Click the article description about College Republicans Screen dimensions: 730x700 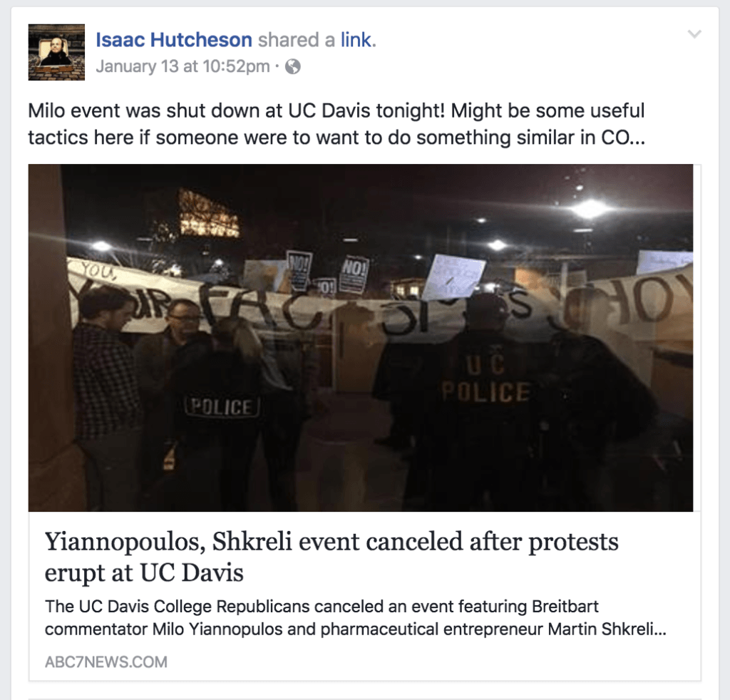(355, 617)
